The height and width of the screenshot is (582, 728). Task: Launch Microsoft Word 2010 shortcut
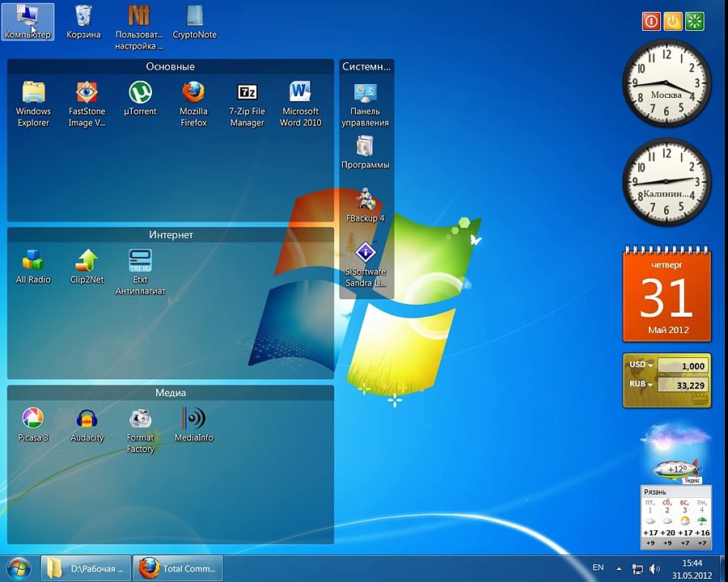coord(300,104)
